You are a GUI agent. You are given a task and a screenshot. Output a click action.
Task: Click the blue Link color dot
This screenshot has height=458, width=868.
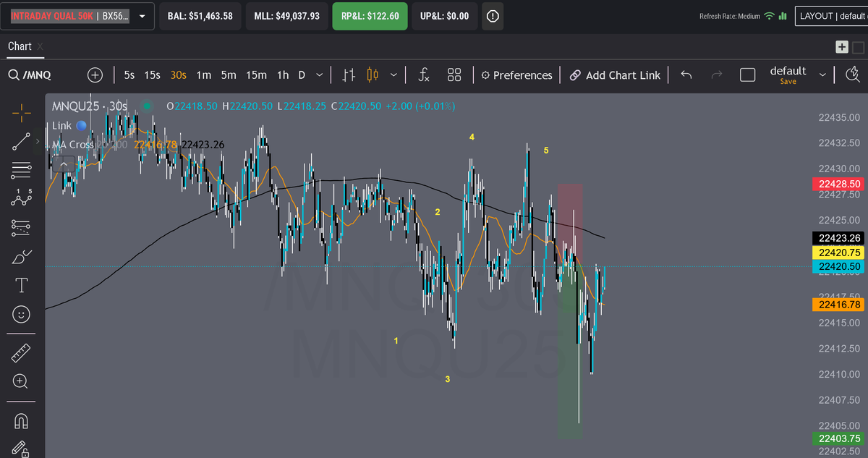pyautogui.click(x=81, y=126)
